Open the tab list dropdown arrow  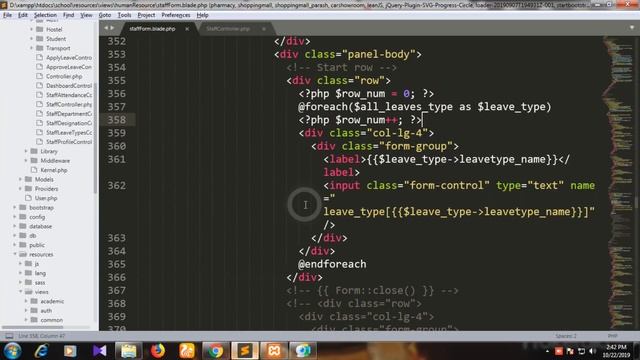pos(632,28)
